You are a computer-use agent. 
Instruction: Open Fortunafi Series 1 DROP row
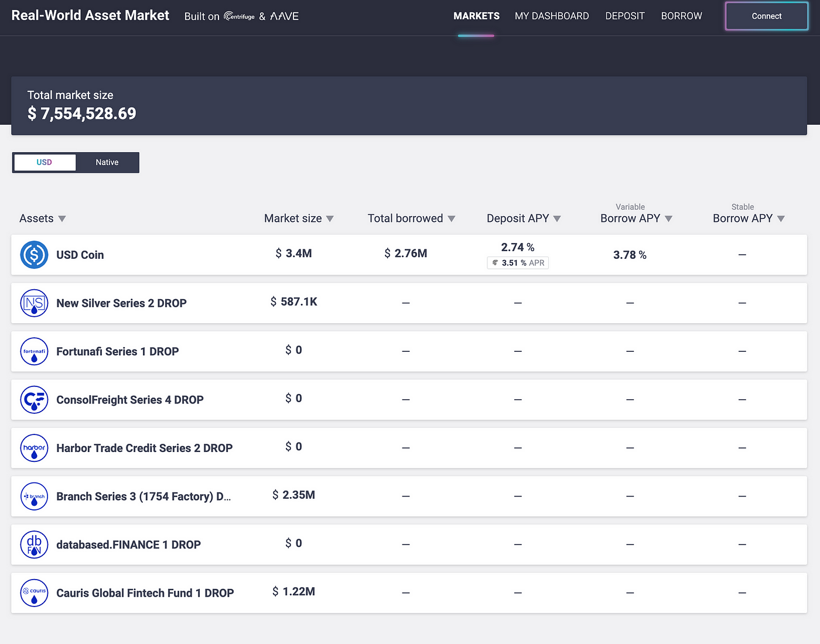click(409, 351)
